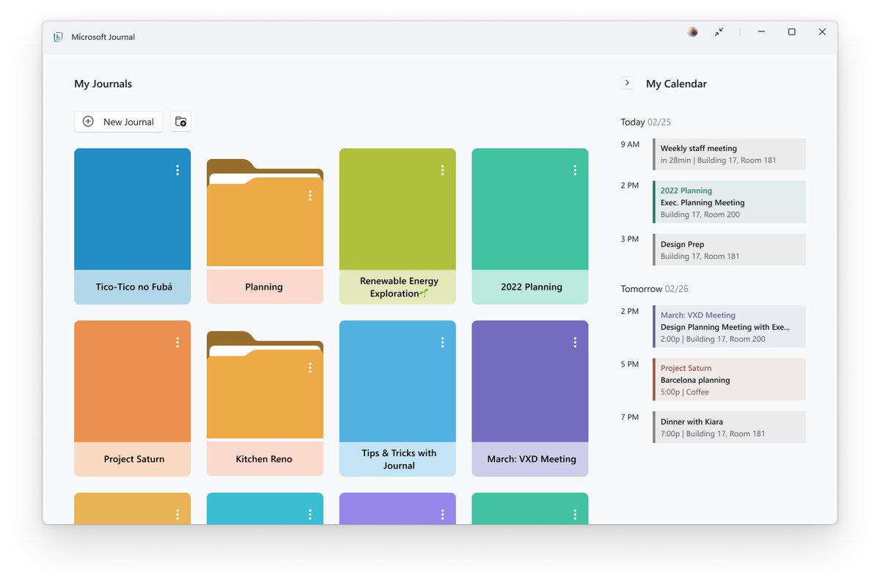This screenshot has width=880, height=588.
Task: Maximize the Microsoft Journal window
Action: click(792, 32)
